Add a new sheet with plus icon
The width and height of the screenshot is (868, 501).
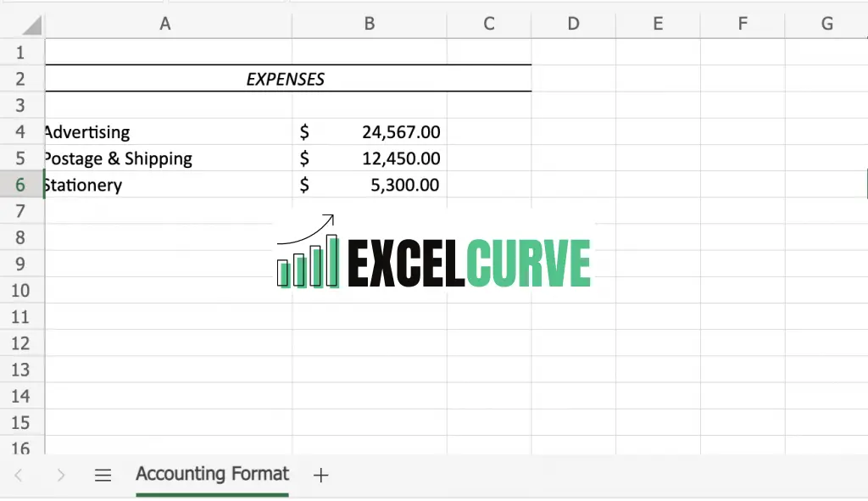pyautogui.click(x=320, y=475)
